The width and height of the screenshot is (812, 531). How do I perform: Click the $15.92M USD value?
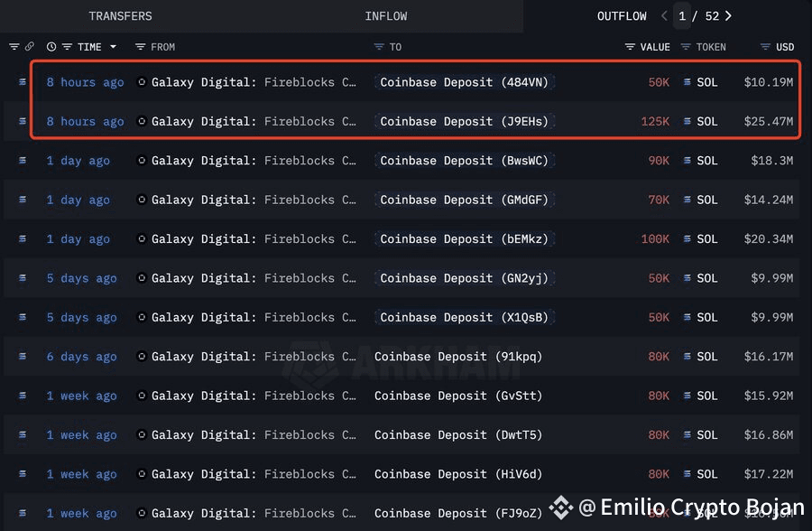(769, 396)
